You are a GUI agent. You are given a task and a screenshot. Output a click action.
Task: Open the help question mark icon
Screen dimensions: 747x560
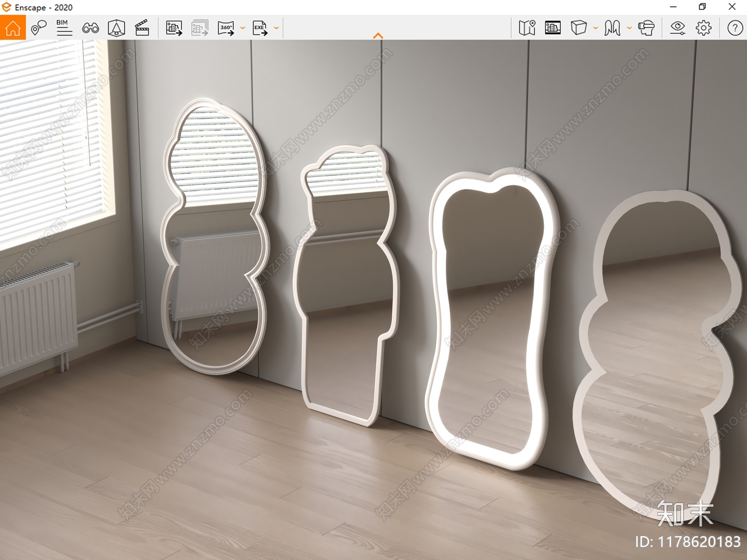point(735,28)
